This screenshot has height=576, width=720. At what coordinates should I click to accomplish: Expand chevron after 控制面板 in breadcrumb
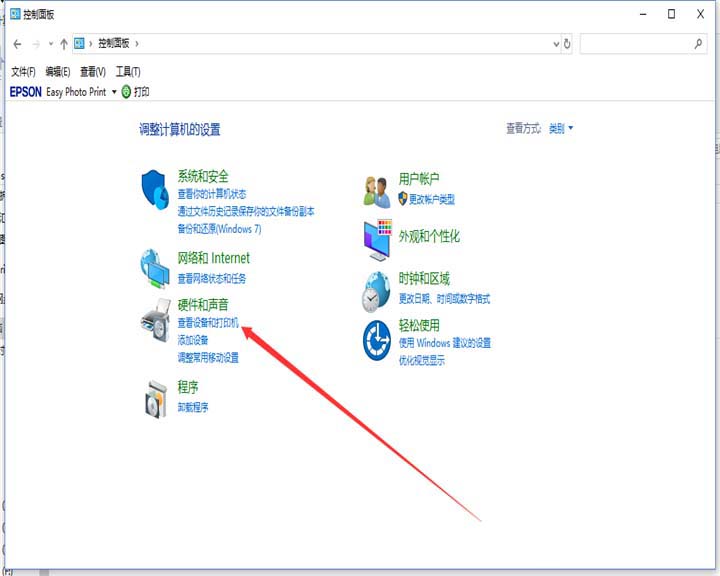pos(136,44)
